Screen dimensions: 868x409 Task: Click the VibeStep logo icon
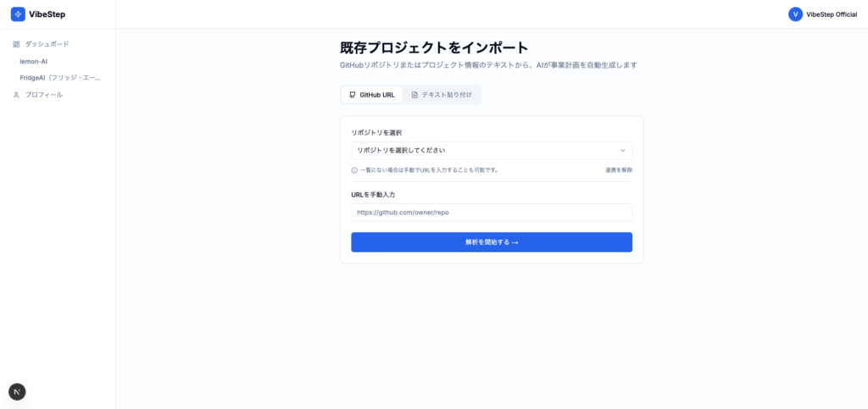click(18, 14)
